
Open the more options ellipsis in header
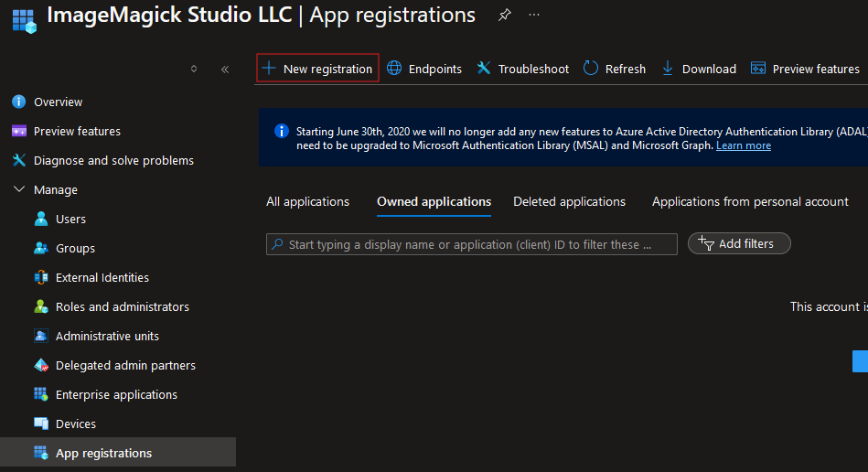(533, 15)
